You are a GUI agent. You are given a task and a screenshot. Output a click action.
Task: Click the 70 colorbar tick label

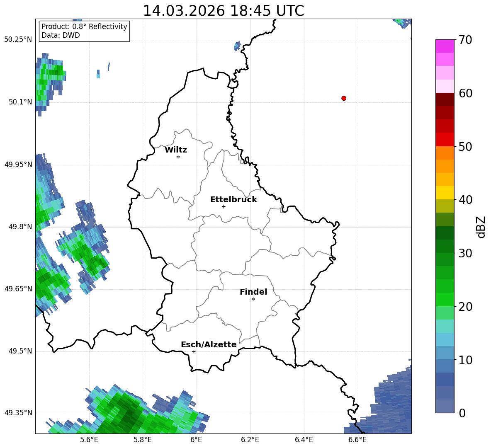pyautogui.click(x=465, y=40)
